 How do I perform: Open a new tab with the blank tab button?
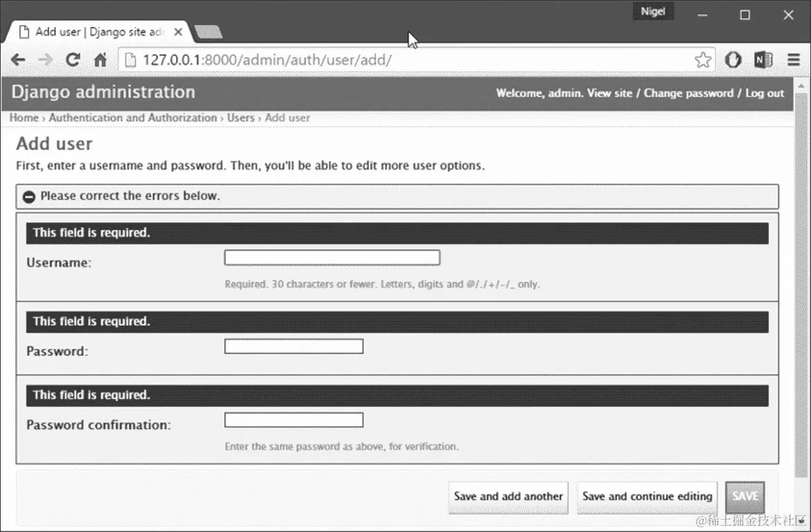point(208,32)
